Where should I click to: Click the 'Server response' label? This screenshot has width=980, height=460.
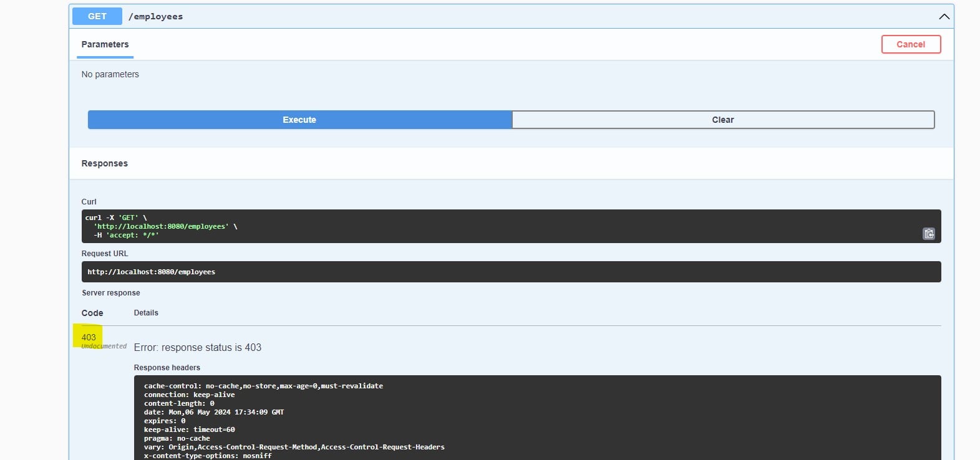[111, 293]
